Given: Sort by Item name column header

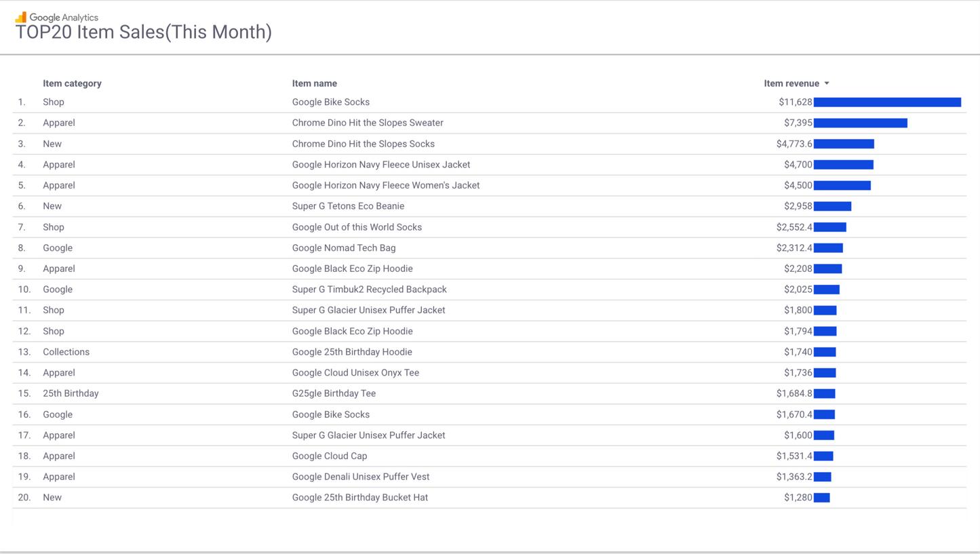Looking at the screenshot, I should point(315,83).
